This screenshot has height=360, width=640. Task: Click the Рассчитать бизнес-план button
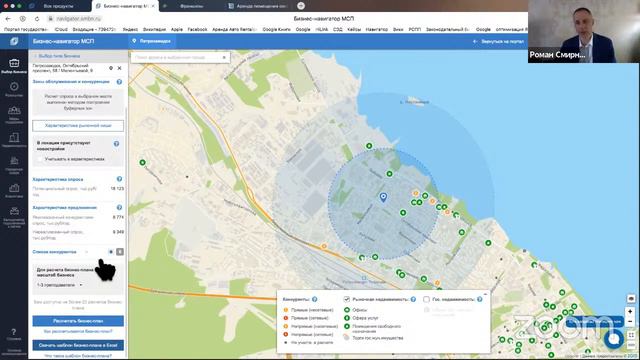click(x=78, y=321)
